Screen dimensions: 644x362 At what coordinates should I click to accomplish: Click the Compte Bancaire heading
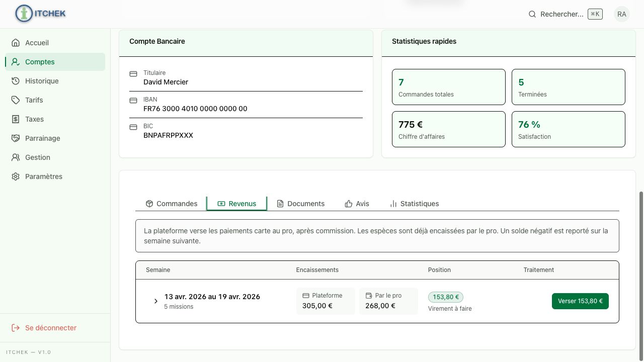pyautogui.click(x=157, y=41)
